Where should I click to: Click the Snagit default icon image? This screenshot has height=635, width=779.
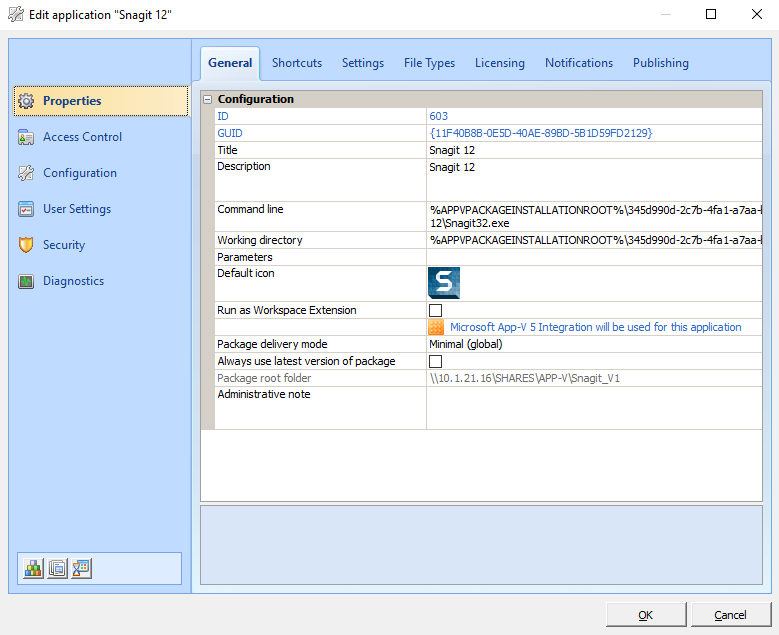(444, 283)
